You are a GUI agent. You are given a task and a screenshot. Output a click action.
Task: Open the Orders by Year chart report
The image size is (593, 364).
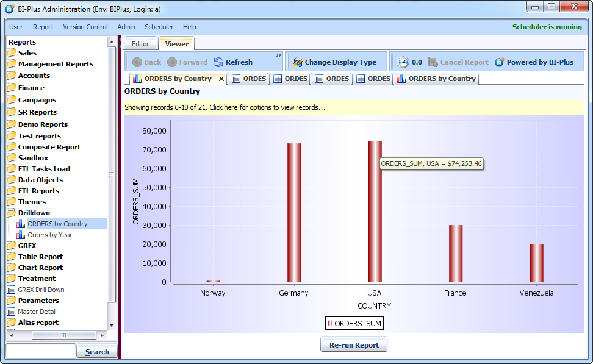tap(49, 235)
